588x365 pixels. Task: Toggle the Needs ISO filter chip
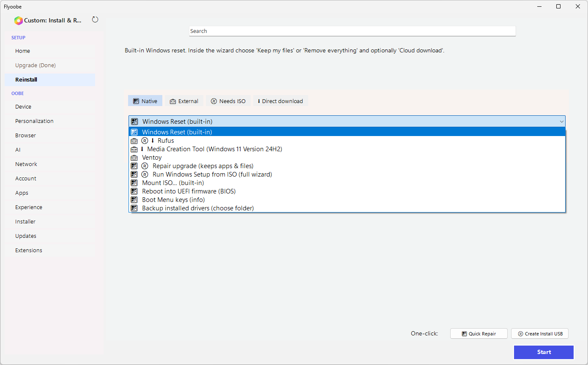click(x=228, y=101)
